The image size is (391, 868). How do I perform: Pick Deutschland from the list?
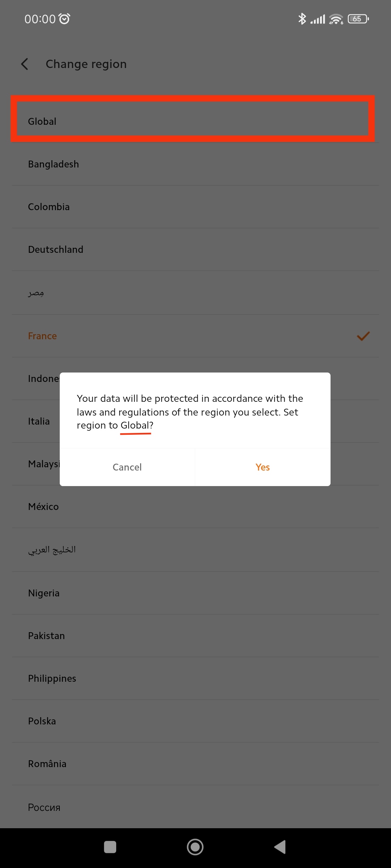(x=56, y=250)
